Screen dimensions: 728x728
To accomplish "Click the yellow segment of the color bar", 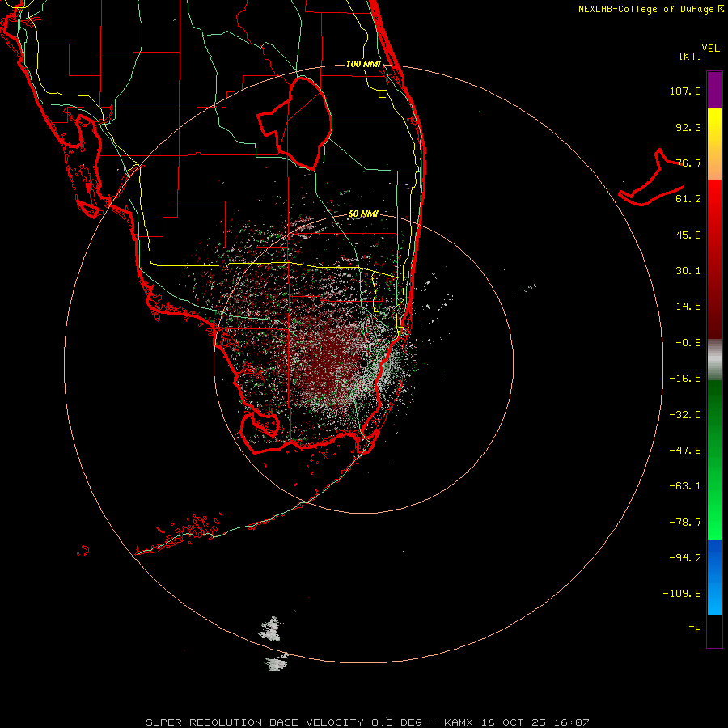I will click(x=714, y=123).
